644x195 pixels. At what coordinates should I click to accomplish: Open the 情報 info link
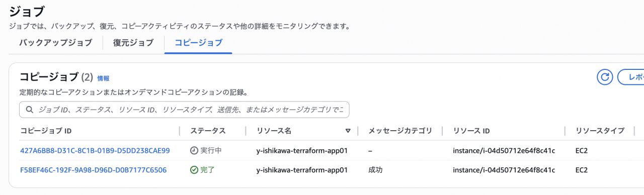click(103, 78)
